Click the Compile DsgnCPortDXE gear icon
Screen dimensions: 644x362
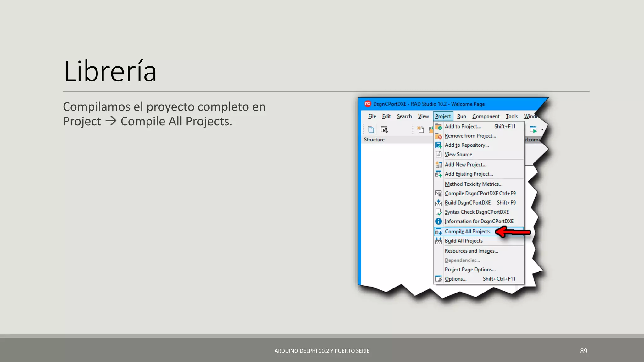pyautogui.click(x=438, y=193)
